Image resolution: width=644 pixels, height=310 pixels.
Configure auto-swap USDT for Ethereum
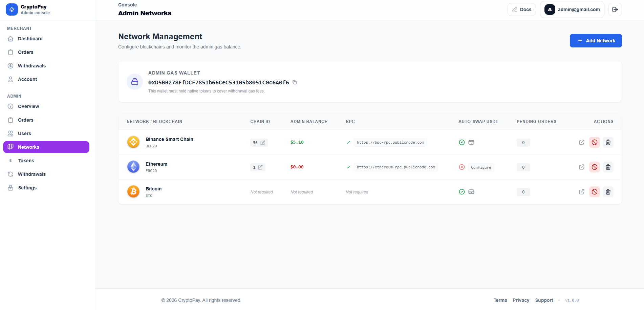(x=480, y=167)
